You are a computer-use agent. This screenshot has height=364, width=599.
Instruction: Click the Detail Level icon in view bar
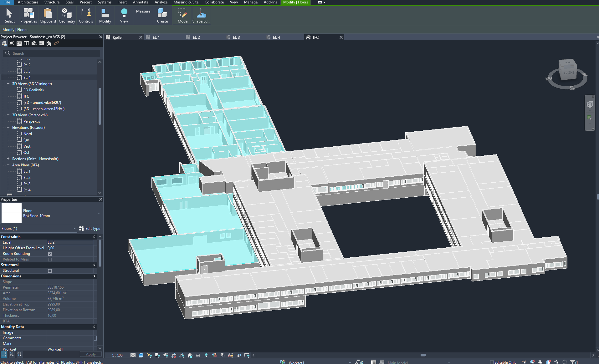(133, 355)
